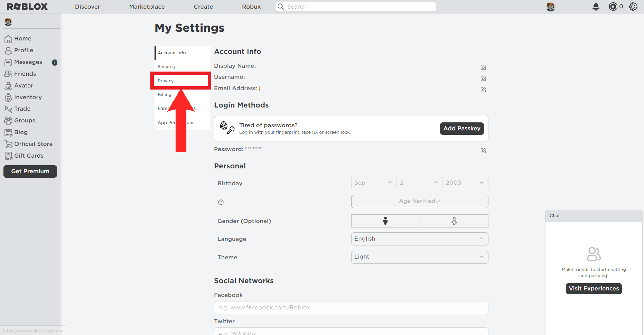Click the Robux balance icon
Image resolution: width=644 pixels, height=335 pixels.
(x=613, y=7)
